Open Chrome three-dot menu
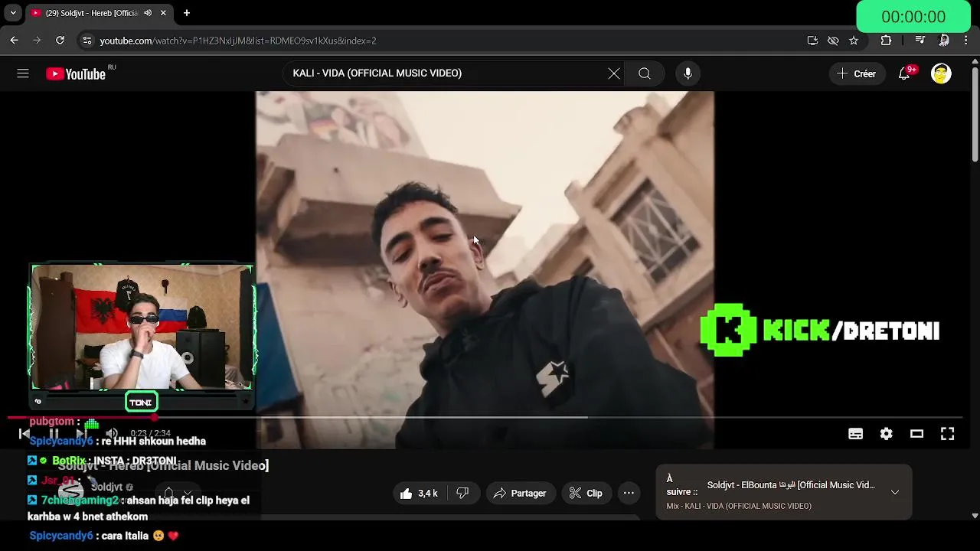Viewport: 980px width, 551px height. coord(966,41)
